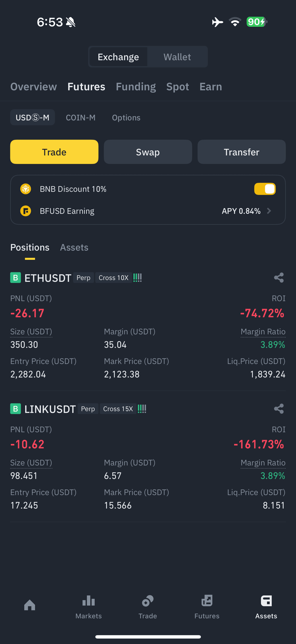Switch to the Assets sub-tab
Viewport: 296px width, 644px height.
coord(74,247)
